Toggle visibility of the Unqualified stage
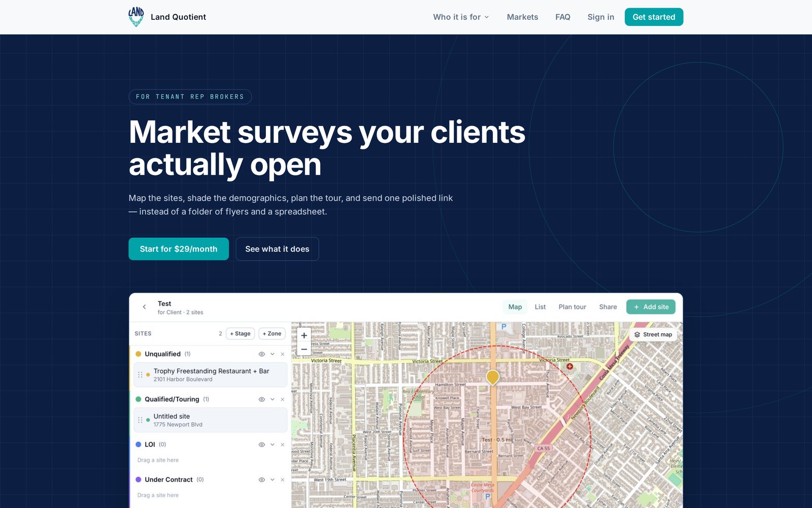The width and height of the screenshot is (812, 508). tap(262, 354)
